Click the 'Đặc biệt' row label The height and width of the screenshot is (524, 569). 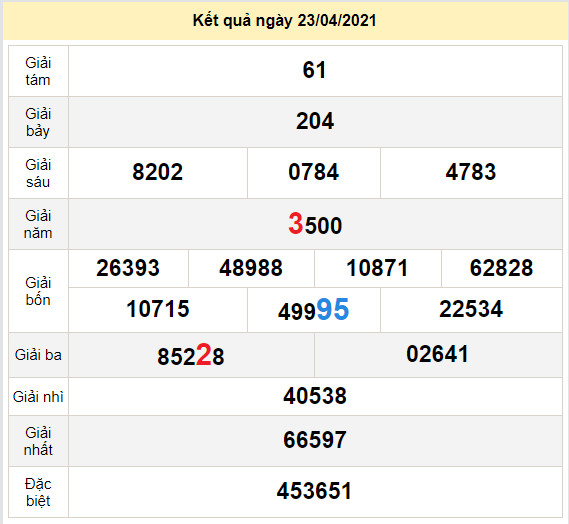pos(38,492)
